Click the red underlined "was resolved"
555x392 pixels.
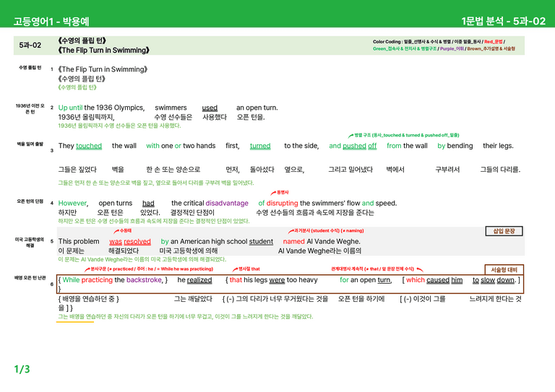pyautogui.click(x=130, y=241)
